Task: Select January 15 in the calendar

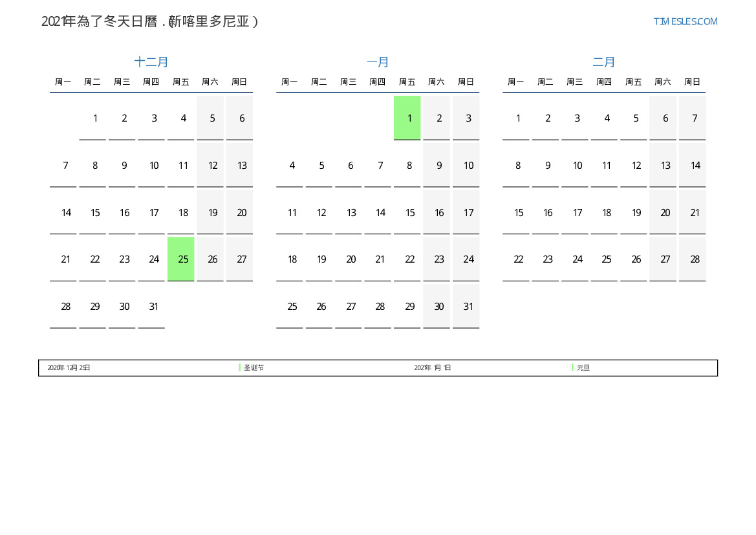Action: (410, 213)
